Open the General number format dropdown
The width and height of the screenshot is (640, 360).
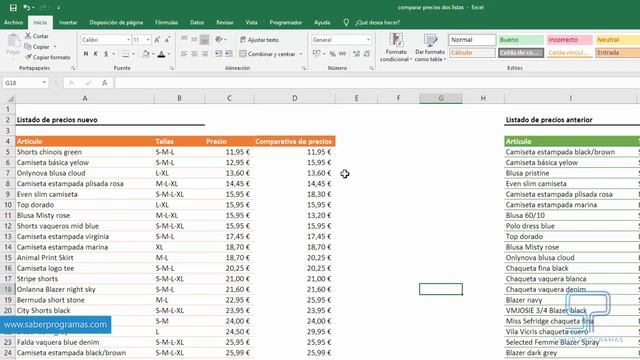(x=368, y=40)
